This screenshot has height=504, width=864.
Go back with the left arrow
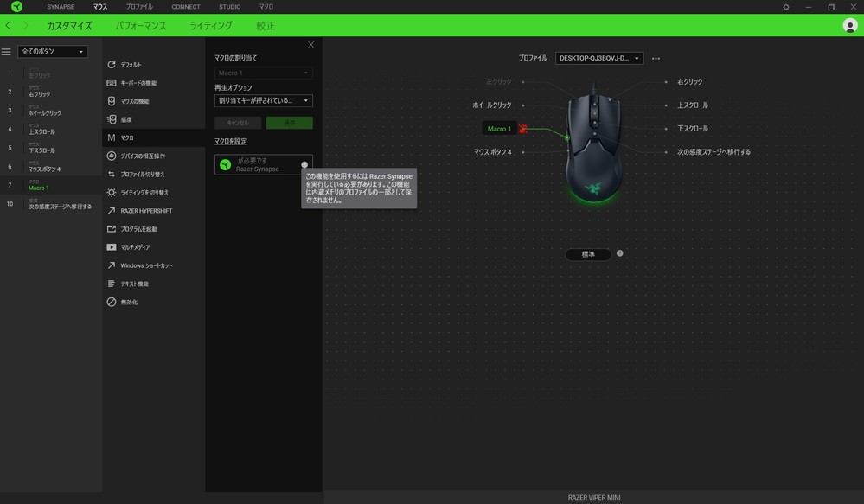[9, 25]
